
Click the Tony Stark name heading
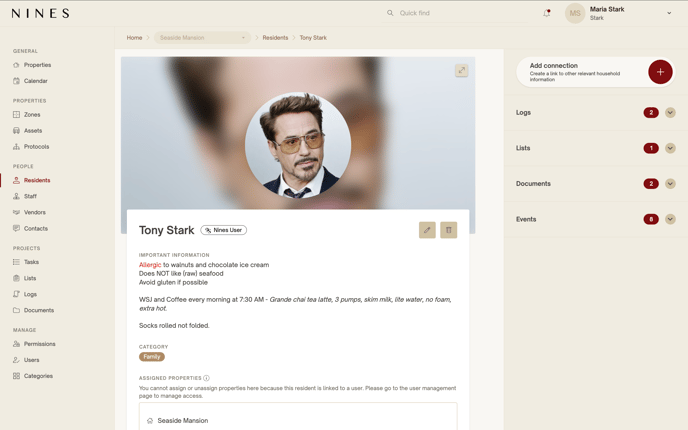[166, 230]
